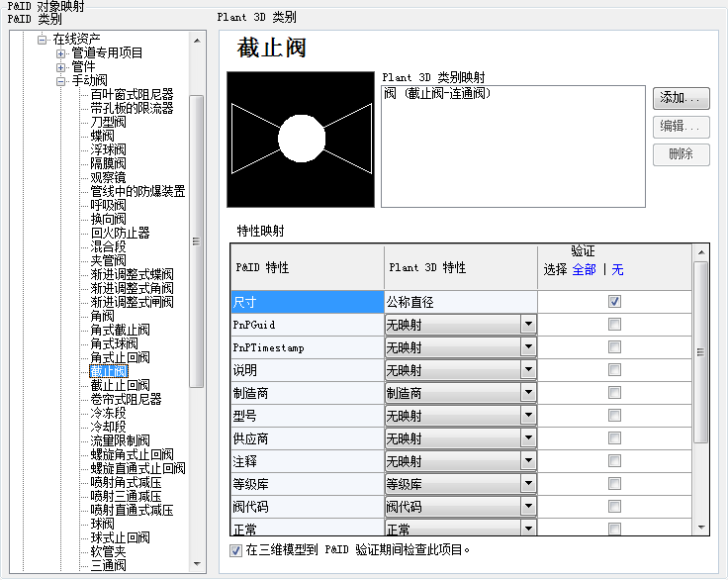Check validation for 说明 row
Screen dimensions: 728x580
(614, 370)
